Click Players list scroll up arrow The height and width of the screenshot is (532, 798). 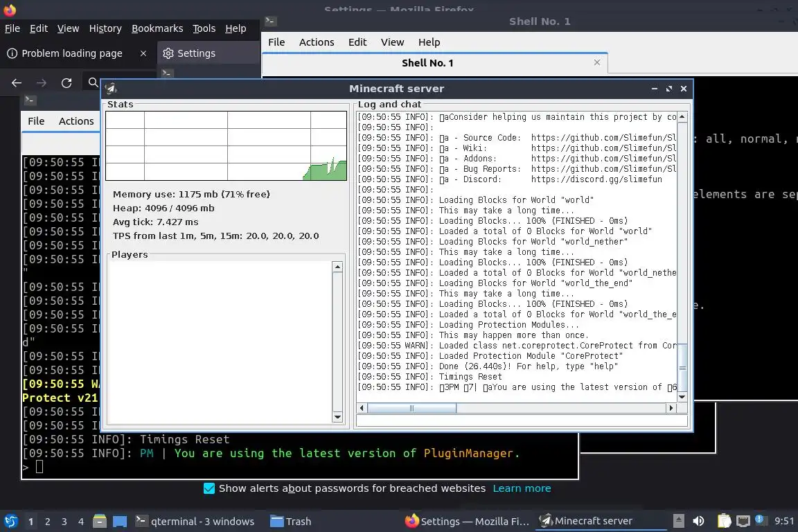click(337, 267)
